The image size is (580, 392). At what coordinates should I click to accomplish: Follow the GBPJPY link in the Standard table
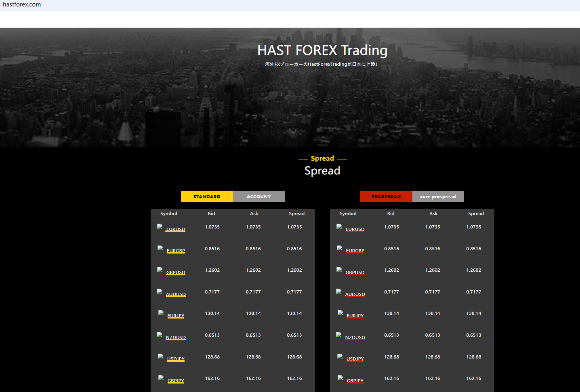[176, 381]
